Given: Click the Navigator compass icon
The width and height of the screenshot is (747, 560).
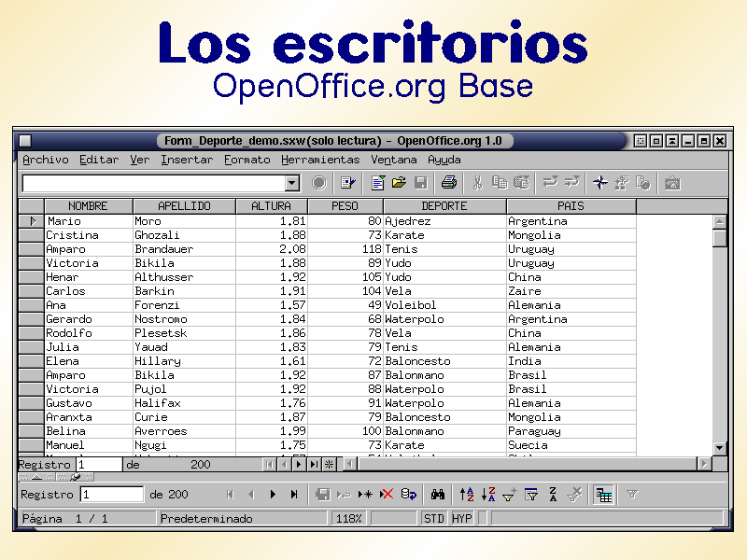Looking at the screenshot, I should (599, 183).
